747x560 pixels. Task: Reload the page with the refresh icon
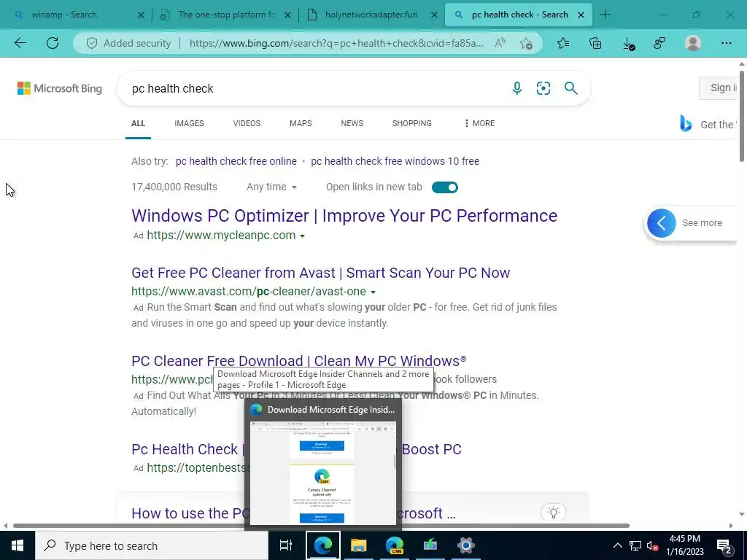tap(53, 43)
